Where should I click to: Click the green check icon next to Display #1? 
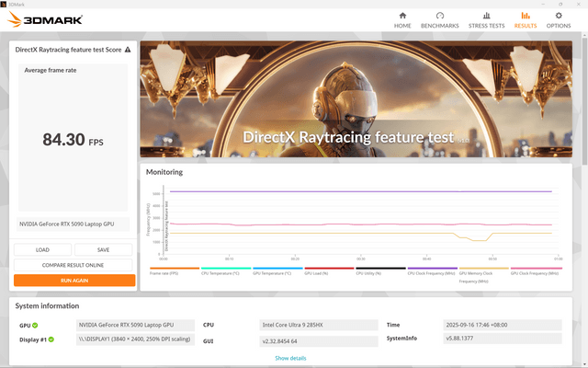(x=51, y=339)
